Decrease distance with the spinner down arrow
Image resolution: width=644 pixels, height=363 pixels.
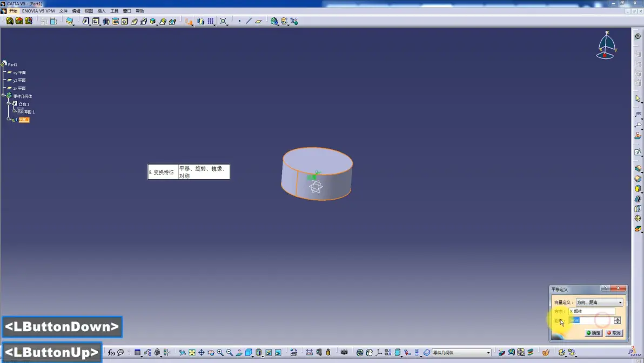[618, 322]
